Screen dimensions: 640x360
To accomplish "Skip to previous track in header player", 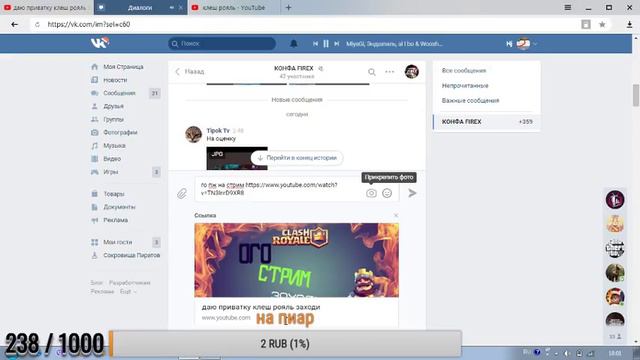I will (x=316, y=44).
